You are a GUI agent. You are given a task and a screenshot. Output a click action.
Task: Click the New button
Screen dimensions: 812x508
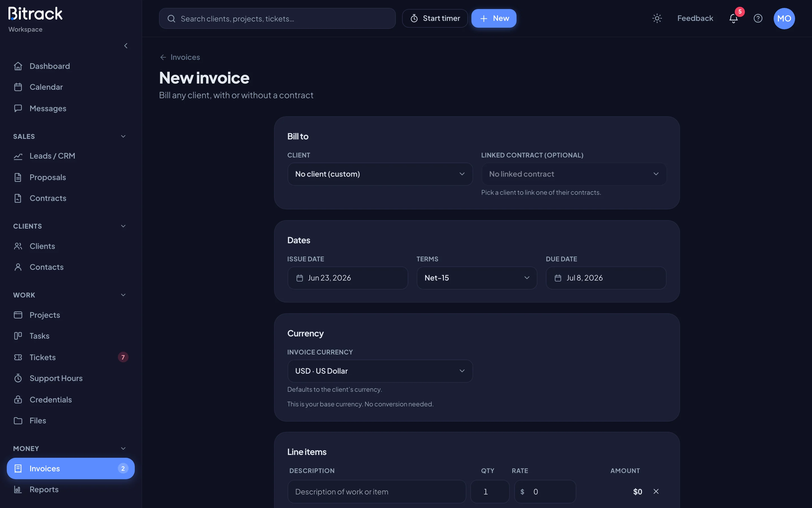pyautogui.click(x=494, y=18)
